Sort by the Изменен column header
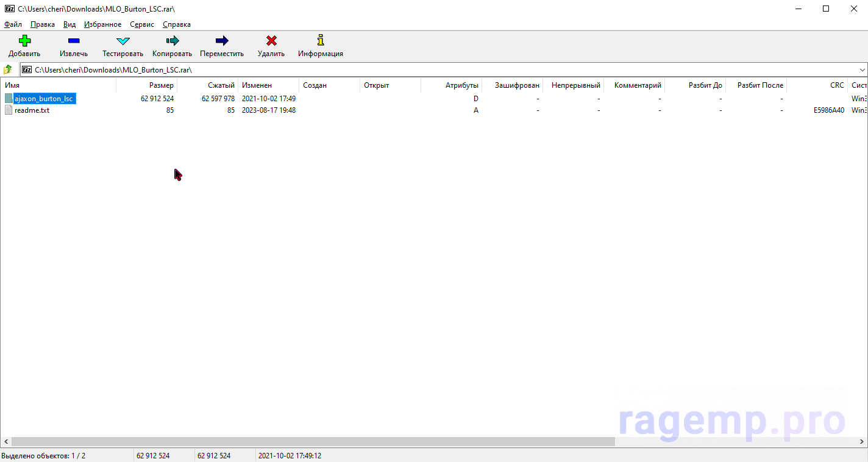 [257, 85]
